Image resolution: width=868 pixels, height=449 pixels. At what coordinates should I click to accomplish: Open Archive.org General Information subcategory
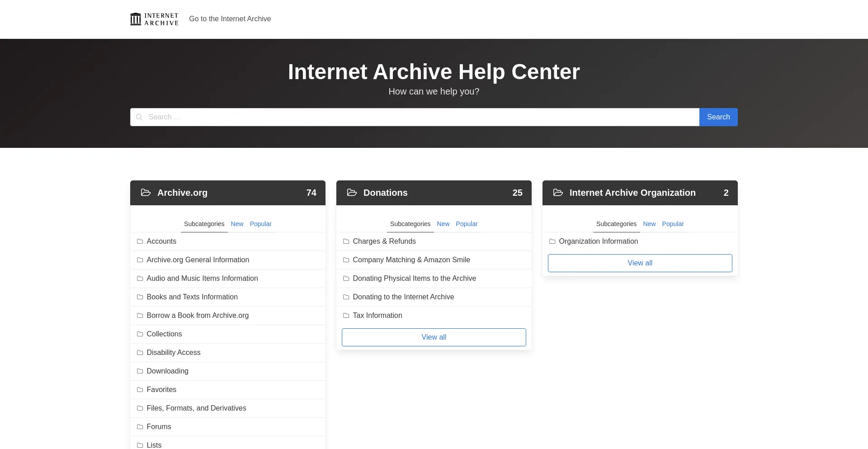(198, 260)
